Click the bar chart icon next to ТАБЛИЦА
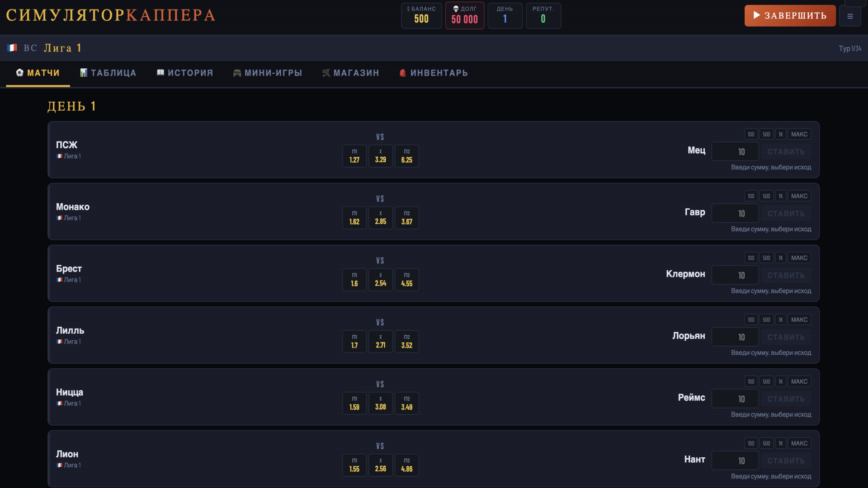868x488 pixels. [83, 73]
